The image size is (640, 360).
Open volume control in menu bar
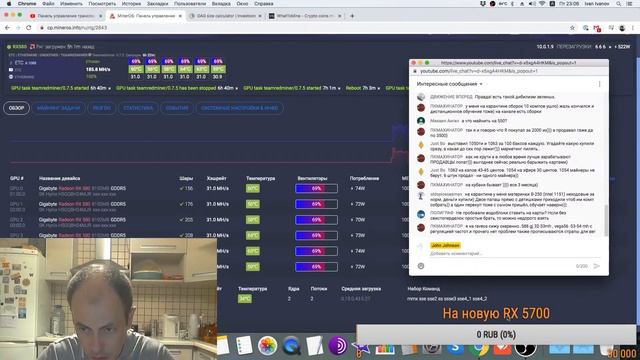(x=532, y=4)
